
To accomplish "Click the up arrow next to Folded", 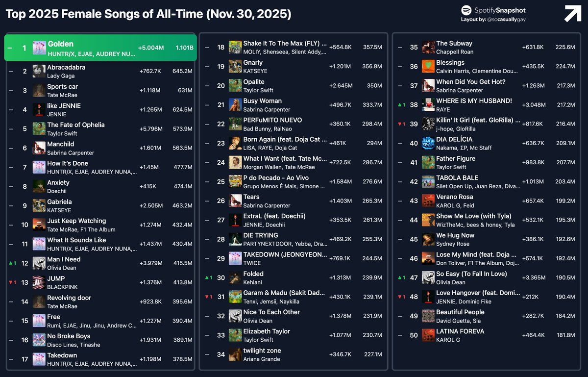I will (208, 278).
